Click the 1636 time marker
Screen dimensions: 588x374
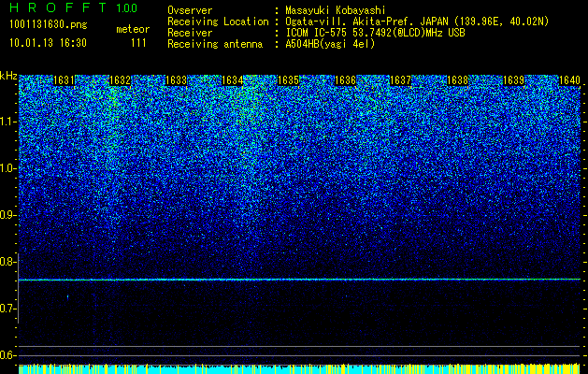tap(345, 80)
